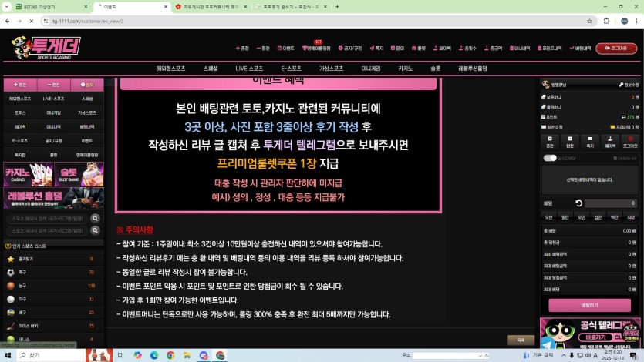This screenshot has width=644, height=362.
Task: Click the refresh icon next to 배팅 amount
Action: [x=578, y=203]
